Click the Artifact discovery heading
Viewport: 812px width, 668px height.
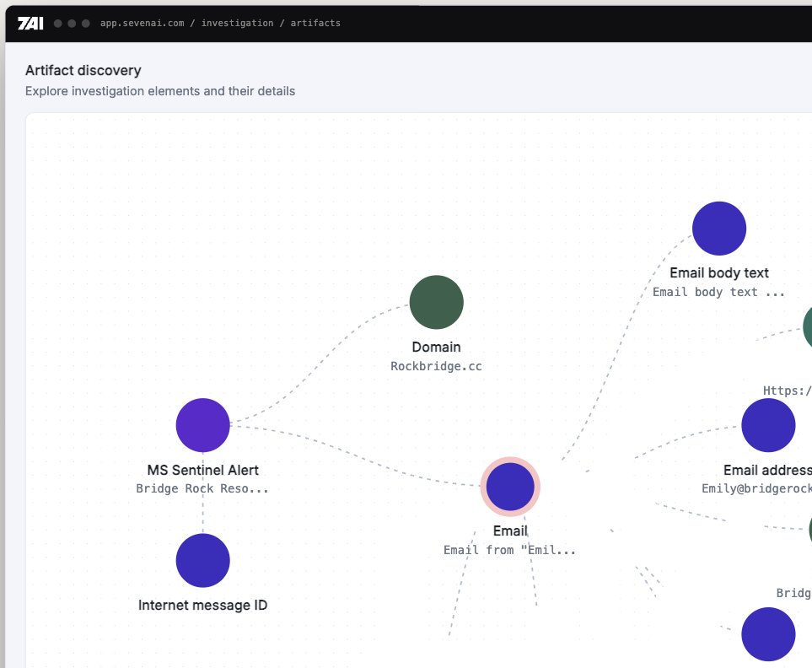[83, 70]
